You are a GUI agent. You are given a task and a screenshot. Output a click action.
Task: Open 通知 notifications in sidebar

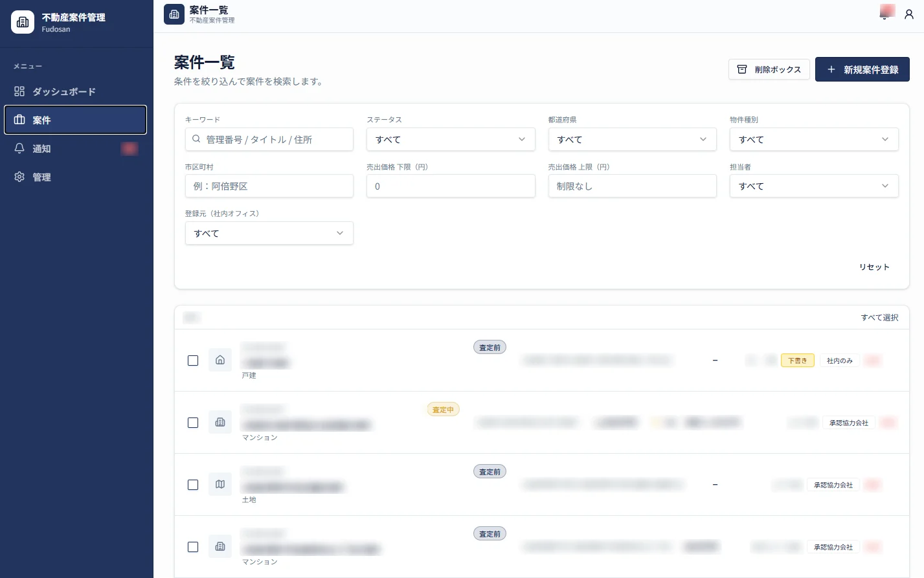click(x=76, y=148)
